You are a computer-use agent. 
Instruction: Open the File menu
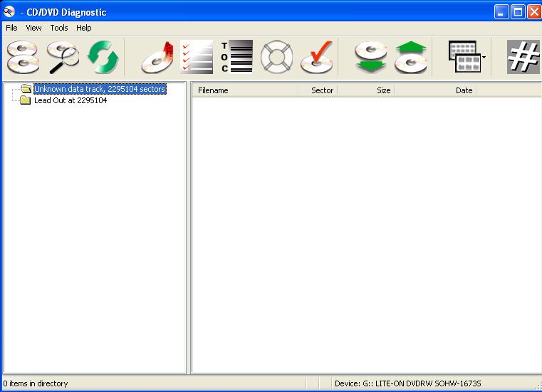tap(11, 28)
